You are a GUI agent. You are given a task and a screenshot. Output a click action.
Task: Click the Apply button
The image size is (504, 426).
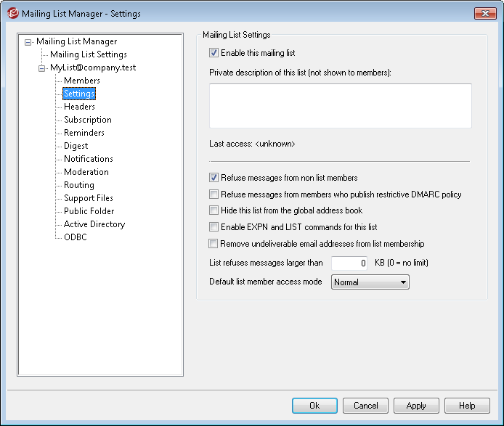416,406
